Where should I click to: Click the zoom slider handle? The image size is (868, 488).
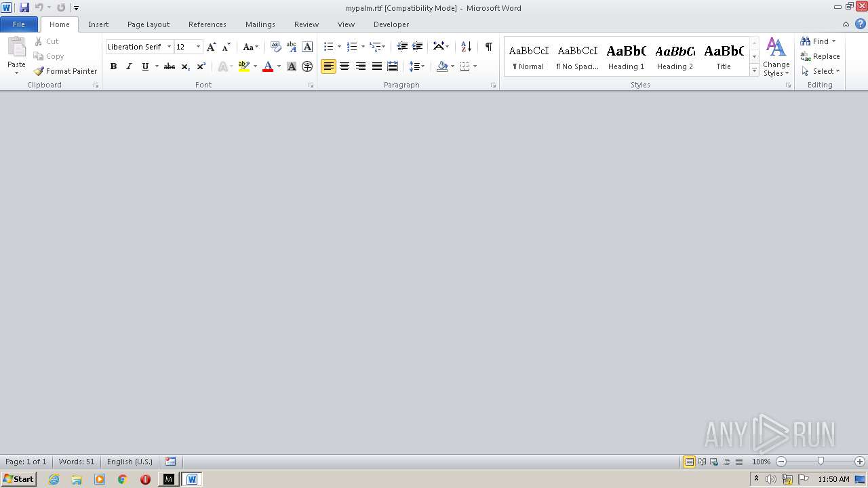point(821,462)
